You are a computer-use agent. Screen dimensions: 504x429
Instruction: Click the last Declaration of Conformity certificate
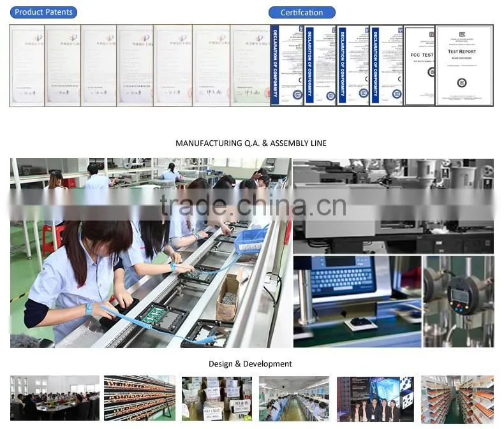point(387,66)
